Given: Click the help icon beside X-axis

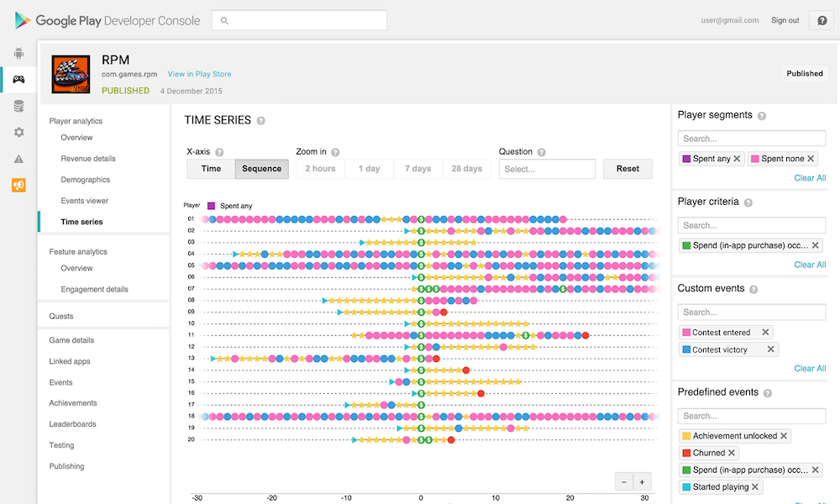Looking at the screenshot, I should pyautogui.click(x=219, y=152).
